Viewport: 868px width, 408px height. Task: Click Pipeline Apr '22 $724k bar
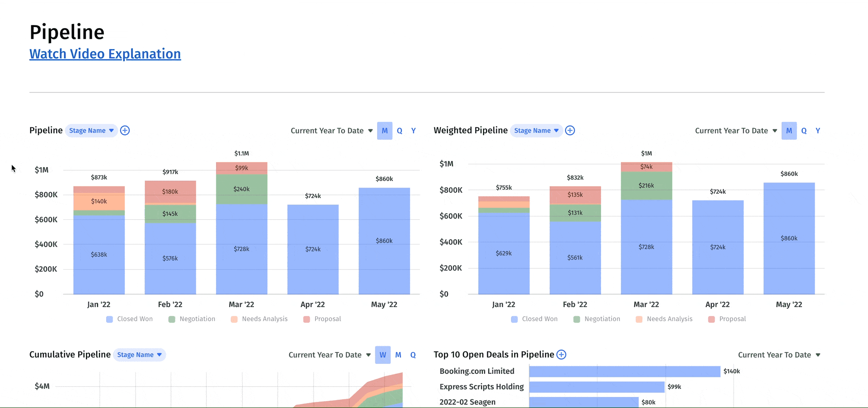point(313,249)
